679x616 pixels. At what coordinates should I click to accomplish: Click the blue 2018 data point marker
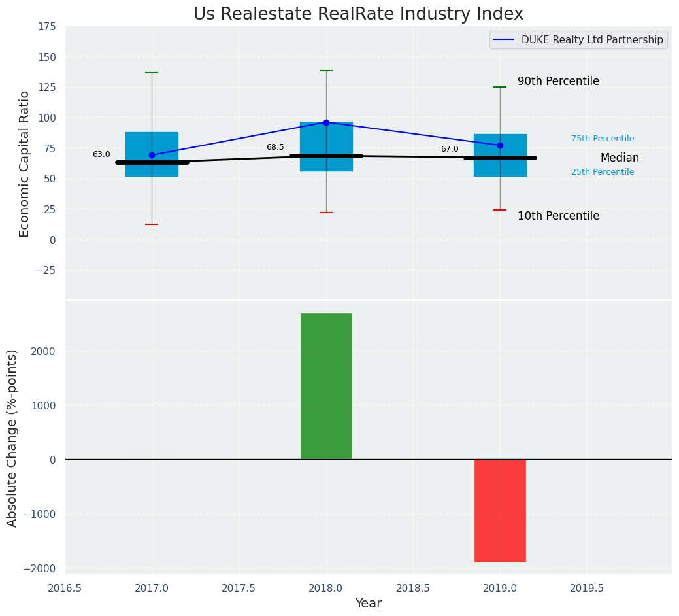(x=326, y=122)
